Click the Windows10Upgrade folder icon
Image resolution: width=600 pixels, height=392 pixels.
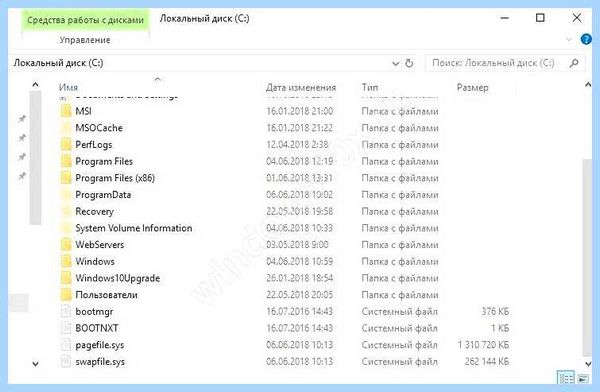tap(66, 278)
